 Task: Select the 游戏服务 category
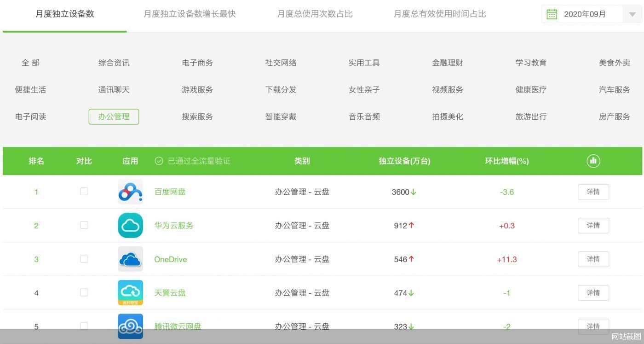coord(197,90)
